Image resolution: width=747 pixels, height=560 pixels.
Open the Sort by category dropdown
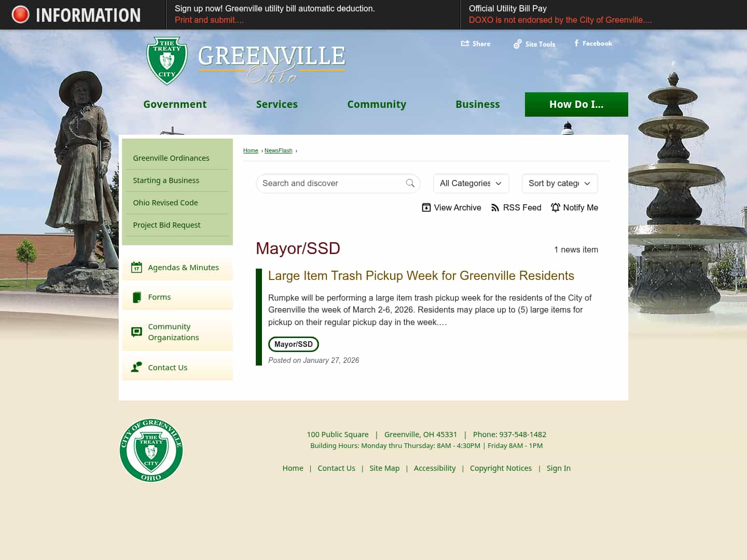pyautogui.click(x=559, y=183)
